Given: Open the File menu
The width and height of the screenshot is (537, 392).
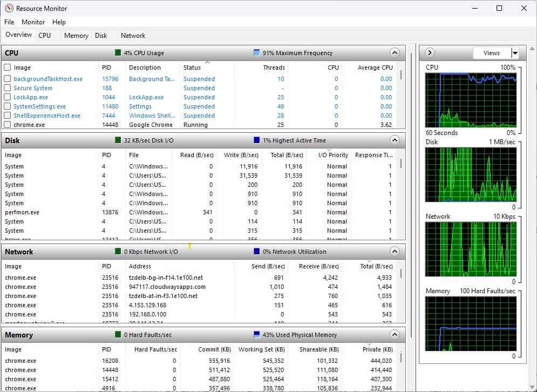Looking at the screenshot, I should click(x=9, y=22).
